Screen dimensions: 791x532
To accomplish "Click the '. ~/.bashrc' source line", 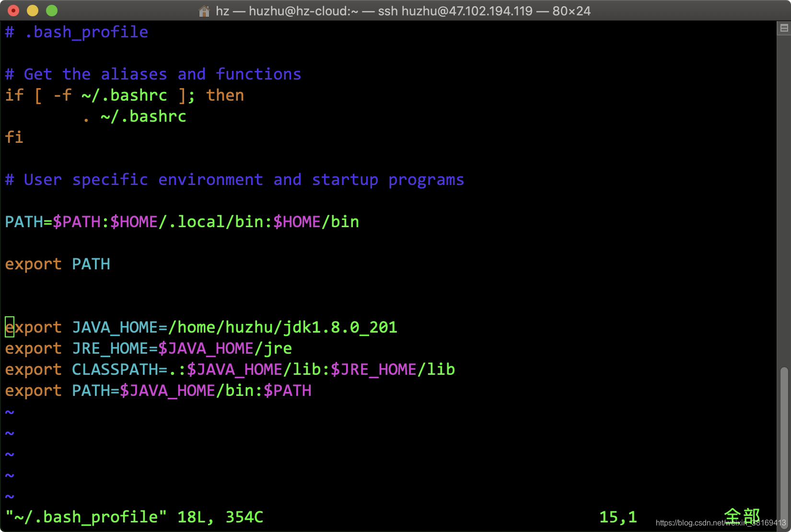I will coord(134,116).
